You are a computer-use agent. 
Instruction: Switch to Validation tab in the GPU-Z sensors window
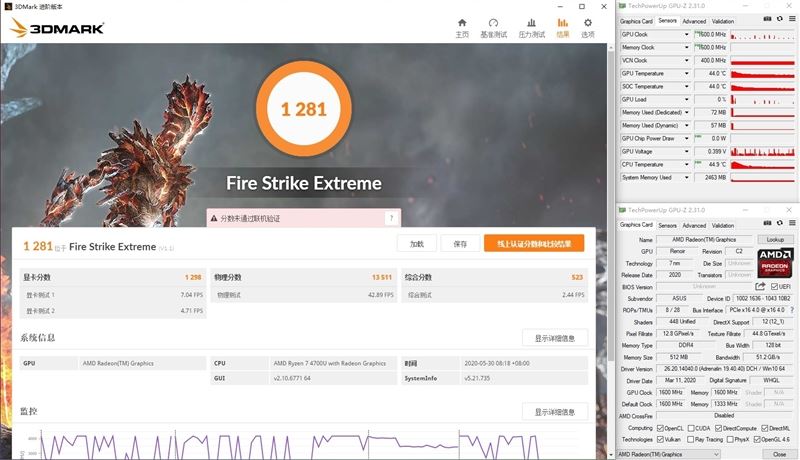[x=722, y=21]
